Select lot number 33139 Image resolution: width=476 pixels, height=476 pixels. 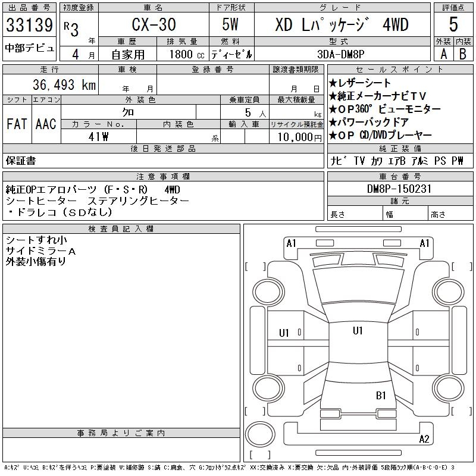pyautogui.click(x=29, y=25)
